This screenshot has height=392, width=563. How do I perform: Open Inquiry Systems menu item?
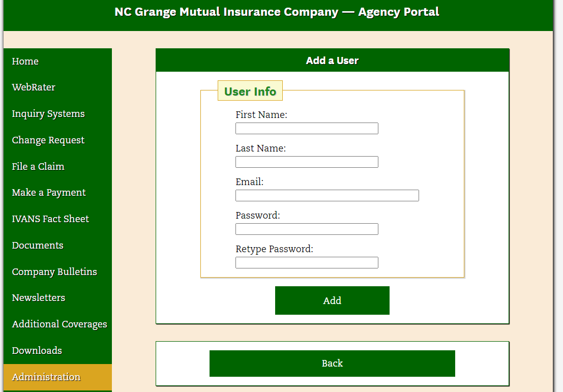48,114
